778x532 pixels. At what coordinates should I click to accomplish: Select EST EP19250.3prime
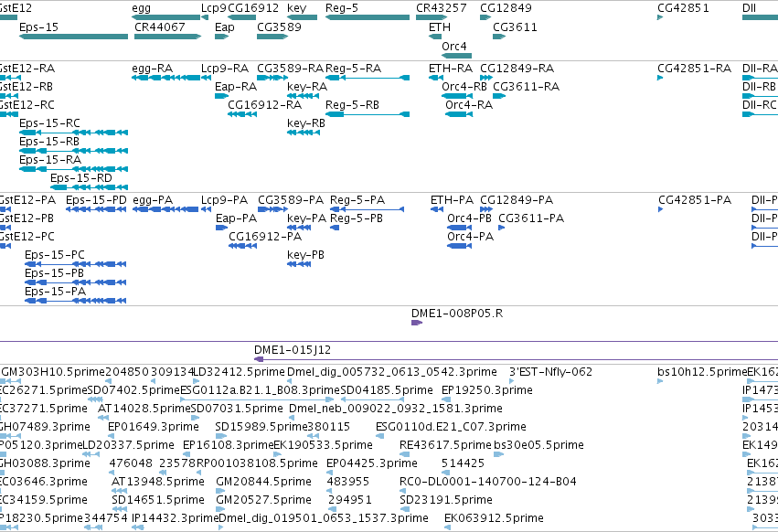click(446, 399)
